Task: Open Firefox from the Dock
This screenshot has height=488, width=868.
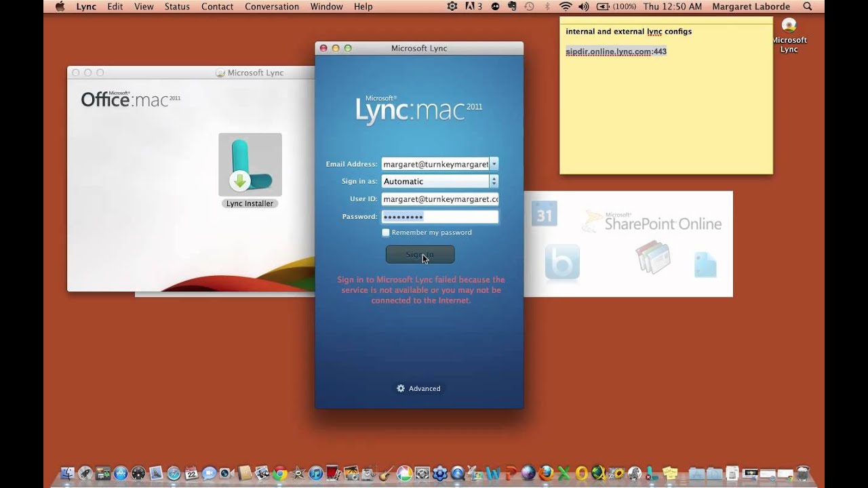Action: [546, 474]
